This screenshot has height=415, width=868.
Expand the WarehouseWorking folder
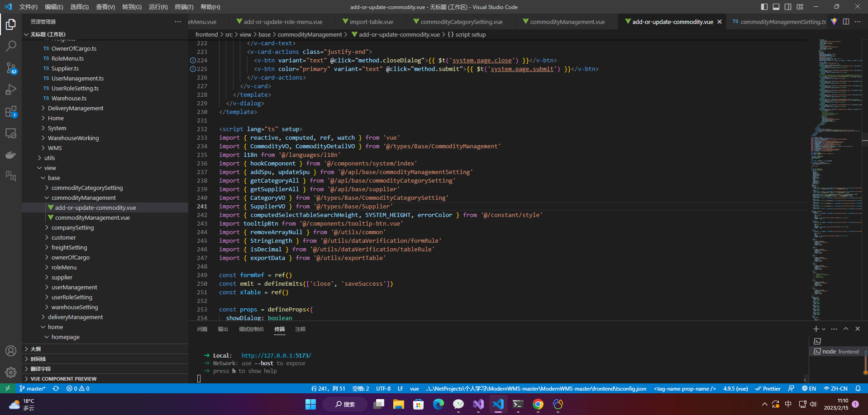pos(73,138)
